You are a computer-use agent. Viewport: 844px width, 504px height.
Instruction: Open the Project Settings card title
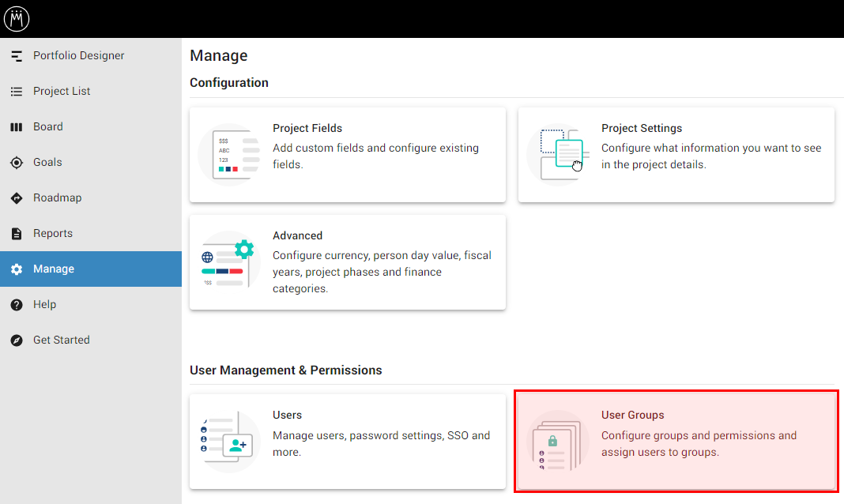pyautogui.click(x=642, y=128)
